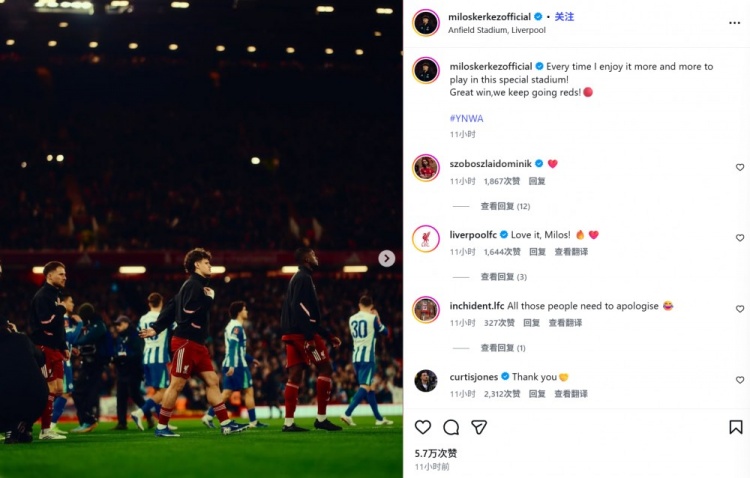Like the curtisjones comment
The width and height of the screenshot is (750, 478).
[740, 380]
